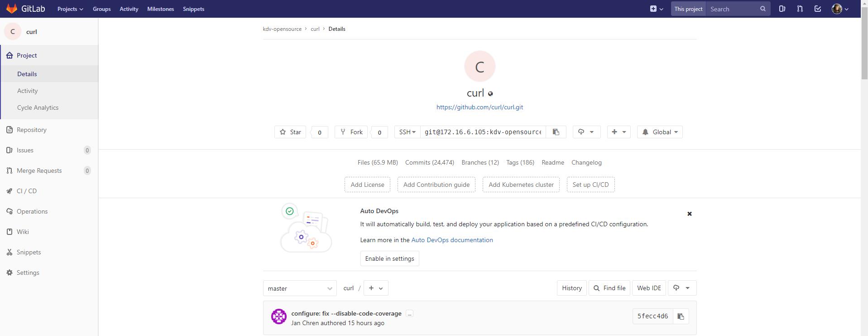
Task: Switch the SSH protocol dropdown
Action: [407, 132]
